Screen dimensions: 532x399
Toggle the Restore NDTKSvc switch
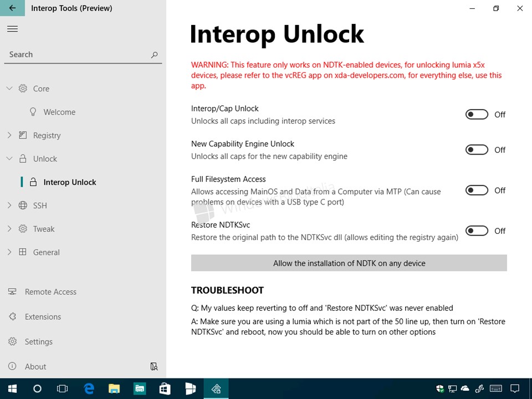[477, 231]
